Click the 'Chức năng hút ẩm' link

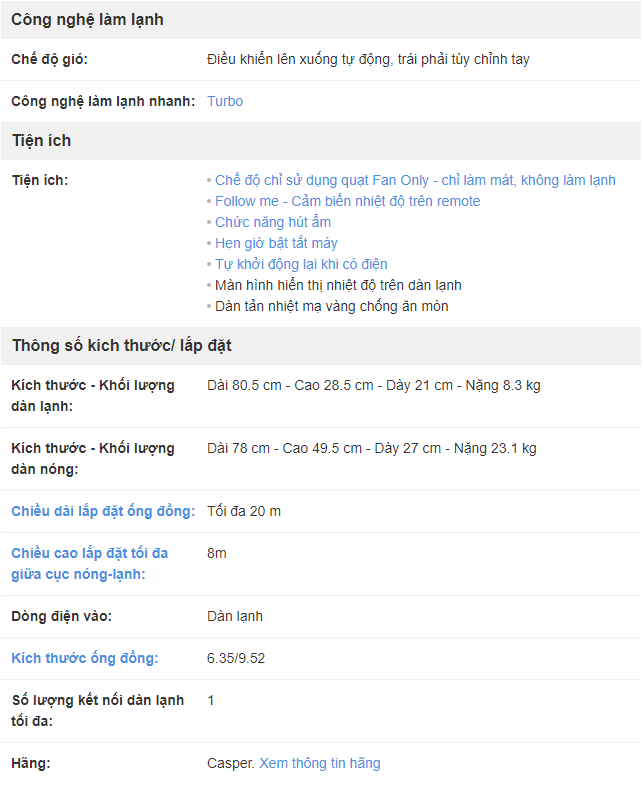point(272,222)
